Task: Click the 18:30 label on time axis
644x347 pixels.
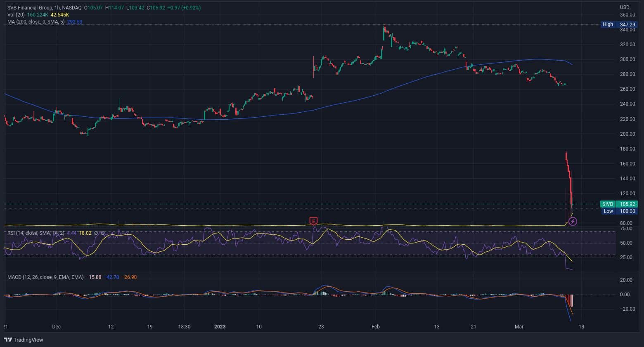Action: (x=184, y=327)
